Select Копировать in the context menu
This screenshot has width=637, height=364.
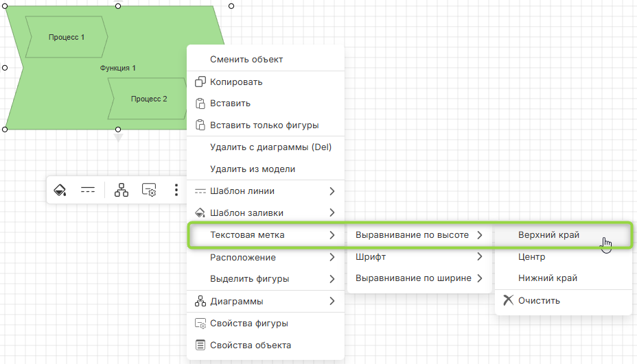click(x=236, y=82)
